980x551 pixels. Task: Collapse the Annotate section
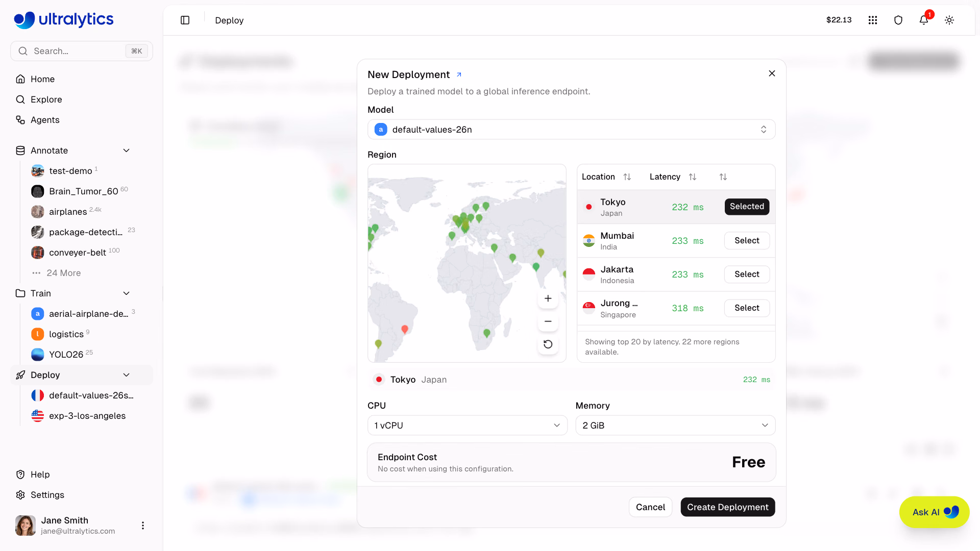point(126,151)
